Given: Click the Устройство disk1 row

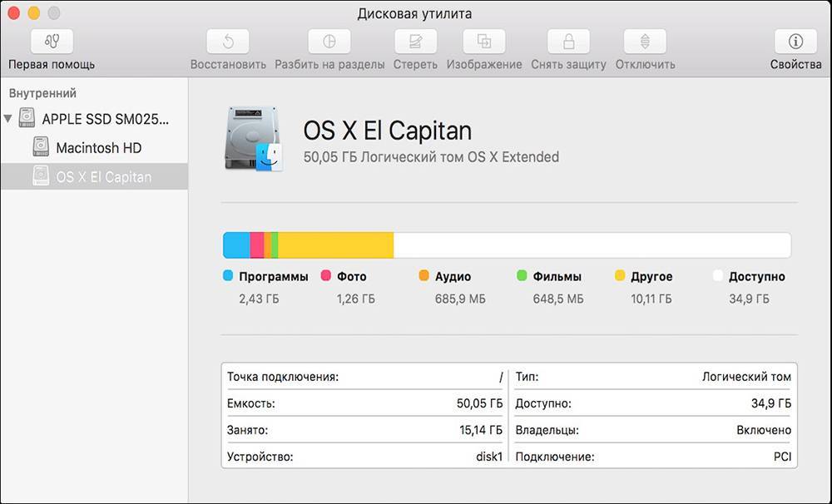Looking at the screenshot, I should (365, 457).
